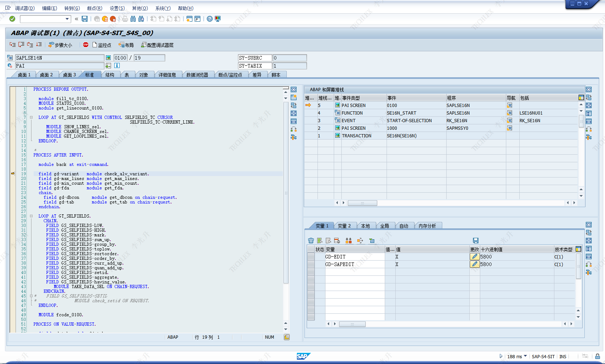Viewport: 605px width, 364px height.
Task: Open the response time dropdown in the status bar
Action: pos(525,356)
